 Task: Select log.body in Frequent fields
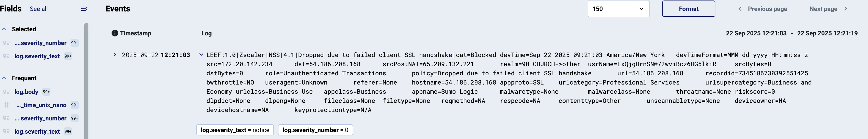(26, 92)
